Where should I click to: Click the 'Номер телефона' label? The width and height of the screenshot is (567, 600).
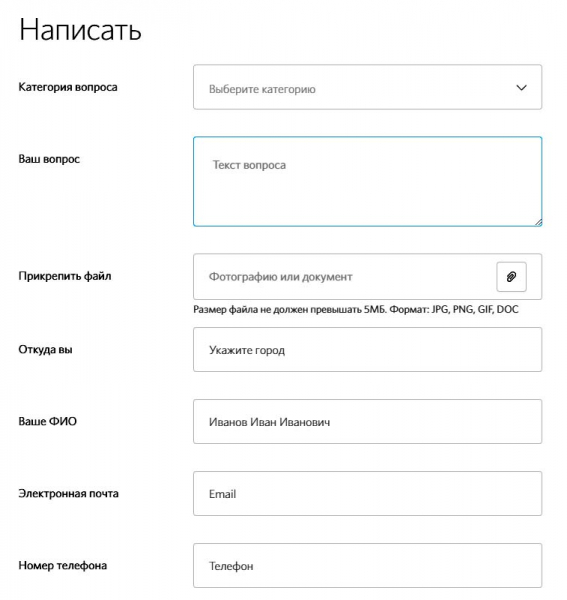(x=62, y=566)
